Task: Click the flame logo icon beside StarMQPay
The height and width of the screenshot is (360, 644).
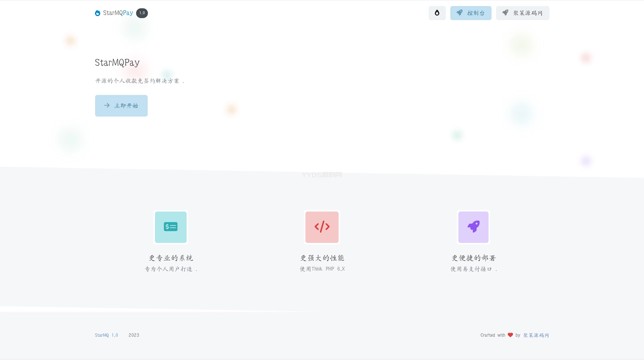Action: coord(98,13)
